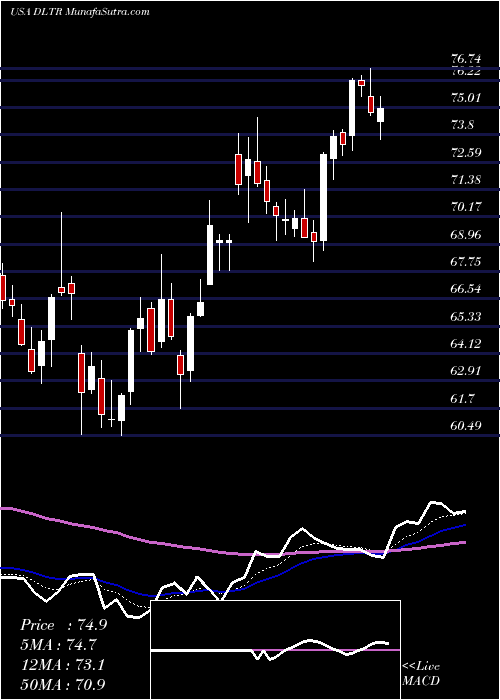Click the 65.33 price axis label

467,317
